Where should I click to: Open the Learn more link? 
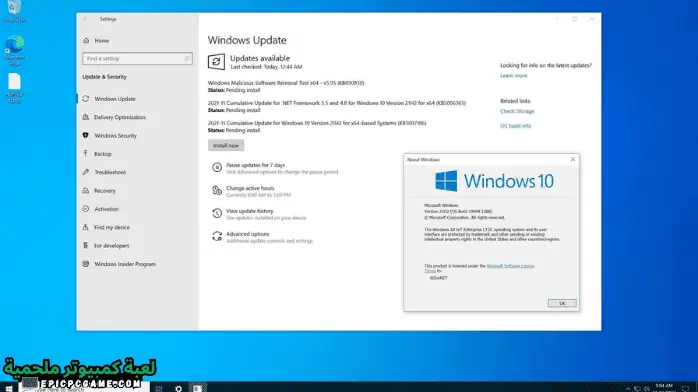[513, 76]
